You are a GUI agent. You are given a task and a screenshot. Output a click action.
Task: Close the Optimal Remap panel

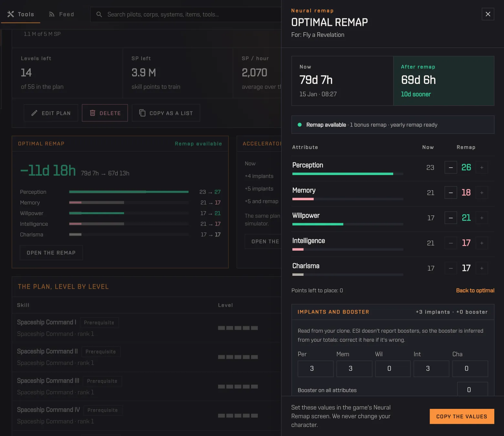tap(488, 14)
